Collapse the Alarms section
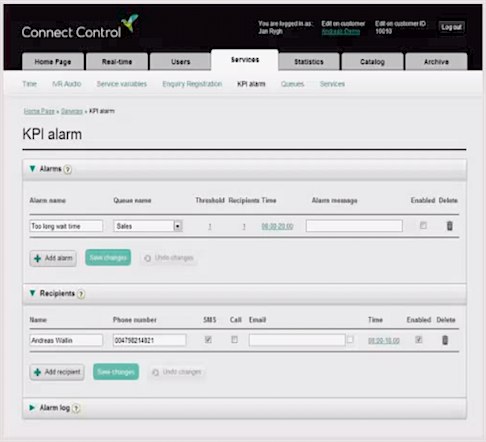 coord(32,169)
